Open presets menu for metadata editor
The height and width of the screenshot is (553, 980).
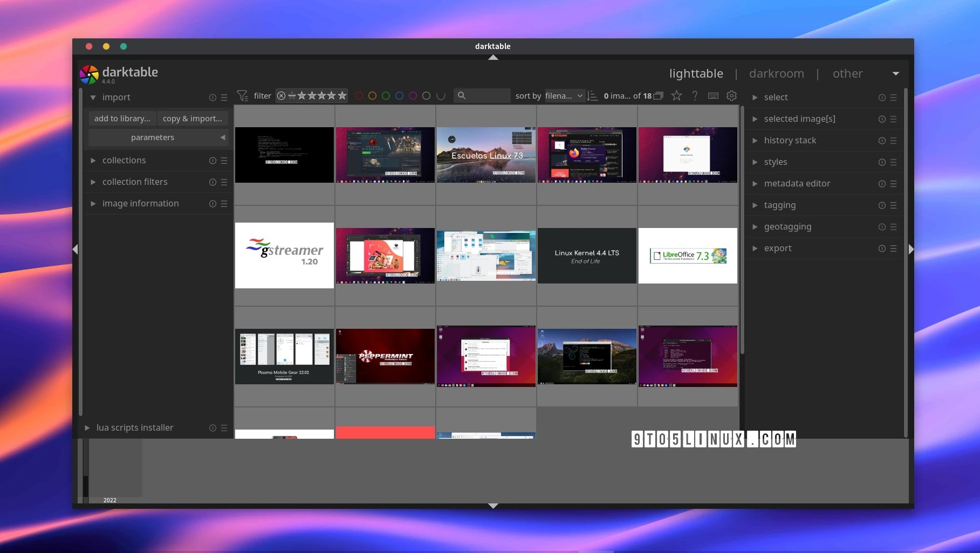pyautogui.click(x=893, y=184)
